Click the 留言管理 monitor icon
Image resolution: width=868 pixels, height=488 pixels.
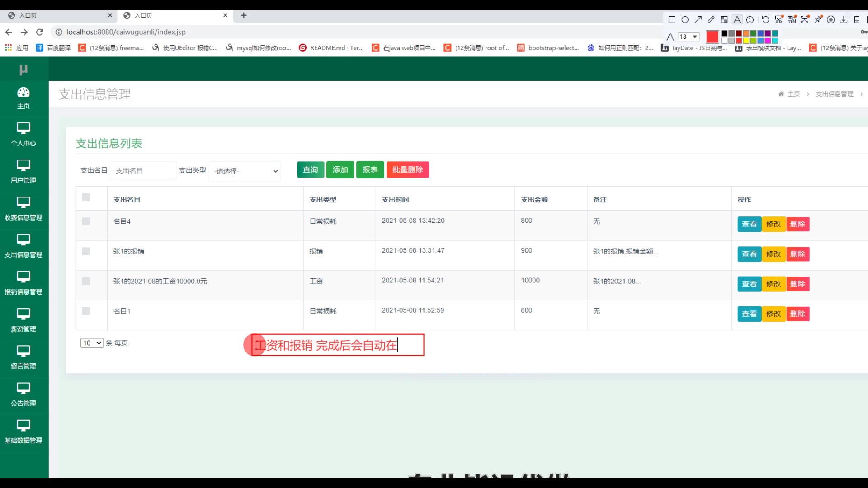click(24, 351)
